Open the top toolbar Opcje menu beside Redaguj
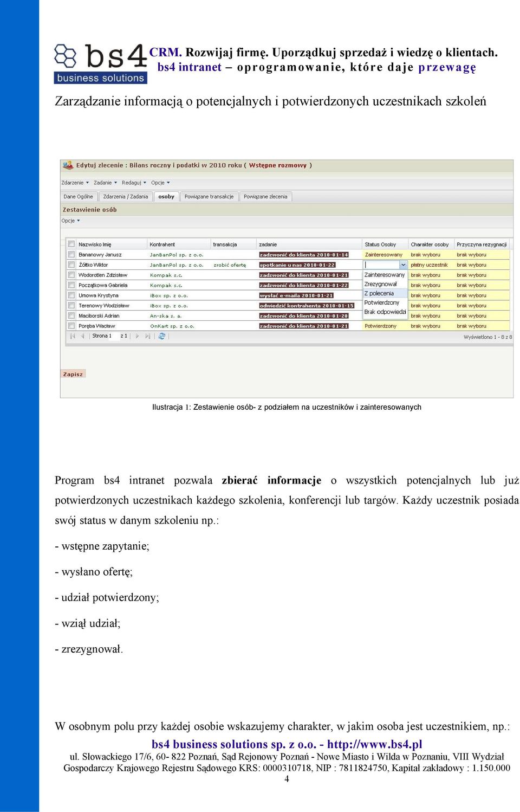This screenshot has height=812, width=520. pos(160,183)
